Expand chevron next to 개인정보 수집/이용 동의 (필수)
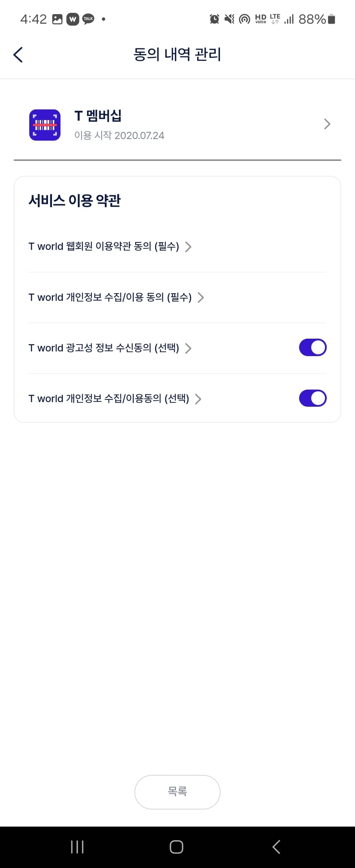The height and width of the screenshot is (868, 355). click(201, 297)
